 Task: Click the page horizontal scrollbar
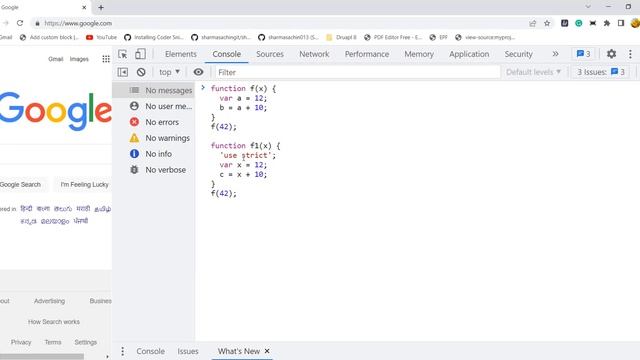(42, 357)
